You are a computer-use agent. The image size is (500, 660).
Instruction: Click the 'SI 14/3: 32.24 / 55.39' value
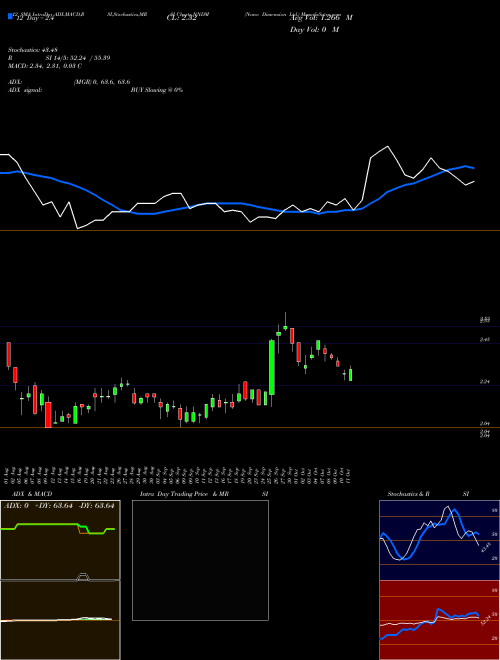tap(78, 58)
